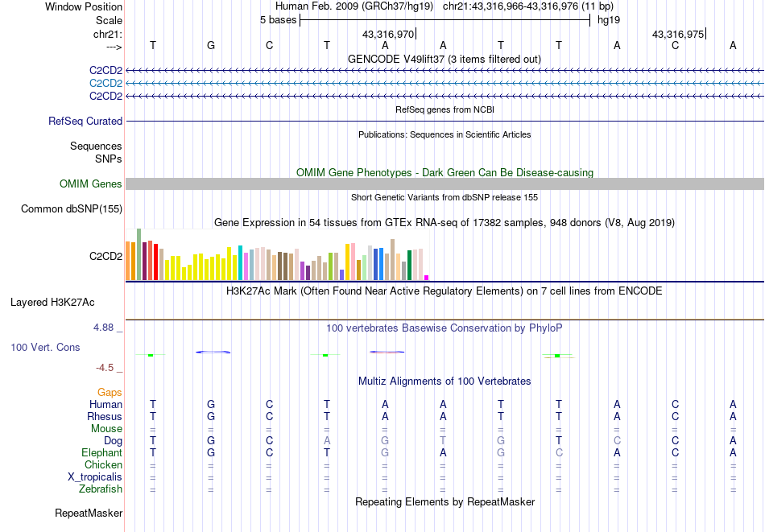Click the G base in the Human alignment row
The image size is (765, 532).
[x=211, y=404]
